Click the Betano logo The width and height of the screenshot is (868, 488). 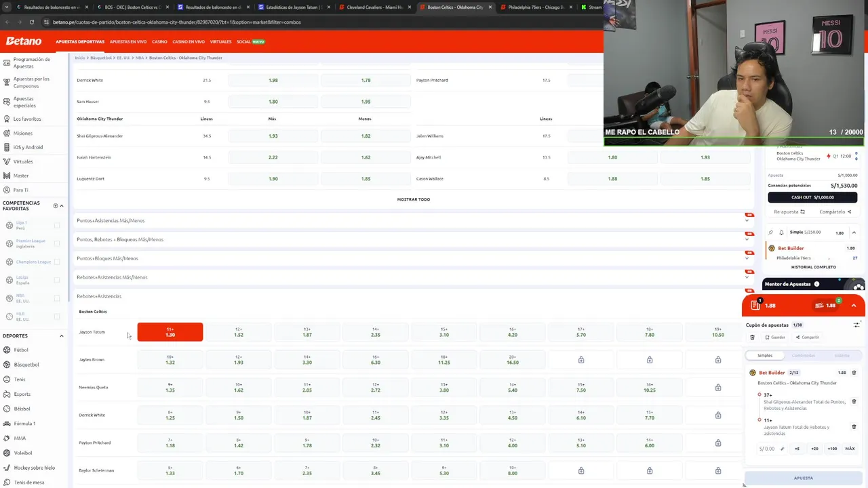point(24,41)
